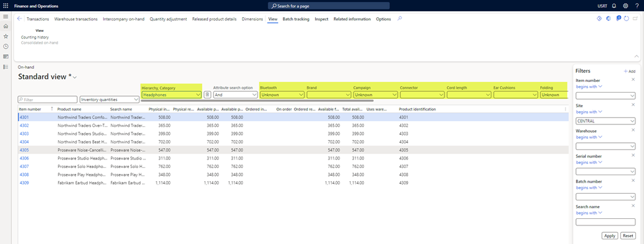Open the Options tab

(x=384, y=19)
